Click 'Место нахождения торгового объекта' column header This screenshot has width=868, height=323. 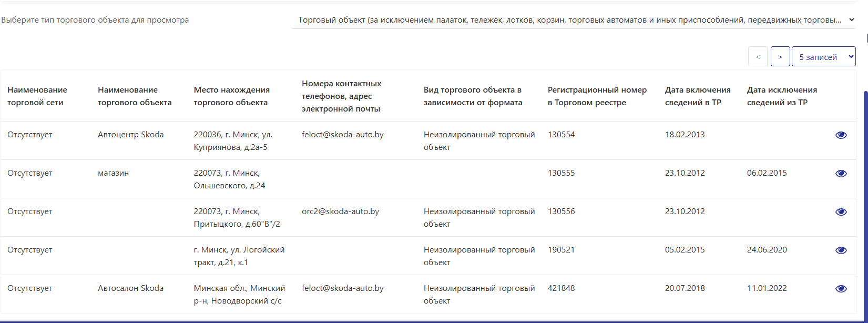click(x=231, y=96)
